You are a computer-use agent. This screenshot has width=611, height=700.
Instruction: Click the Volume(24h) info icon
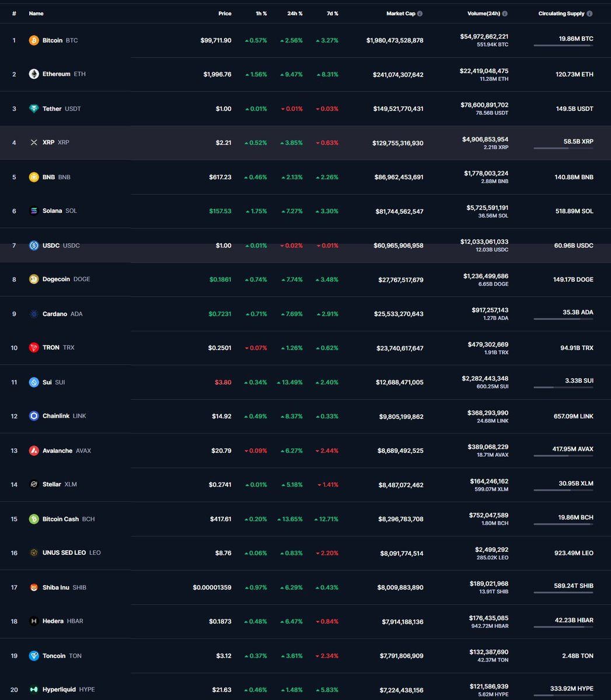[x=505, y=13]
